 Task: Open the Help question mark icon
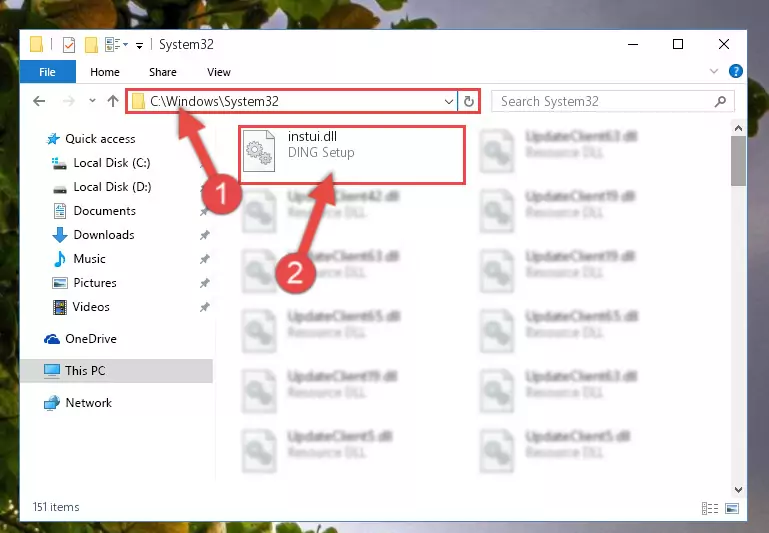pyautogui.click(x=735, y=72)
